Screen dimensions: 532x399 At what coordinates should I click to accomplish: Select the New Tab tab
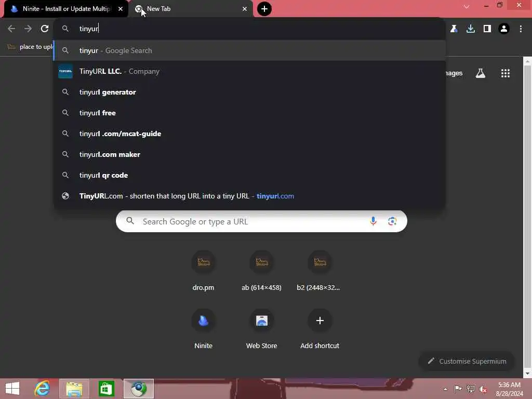[190, 9]
